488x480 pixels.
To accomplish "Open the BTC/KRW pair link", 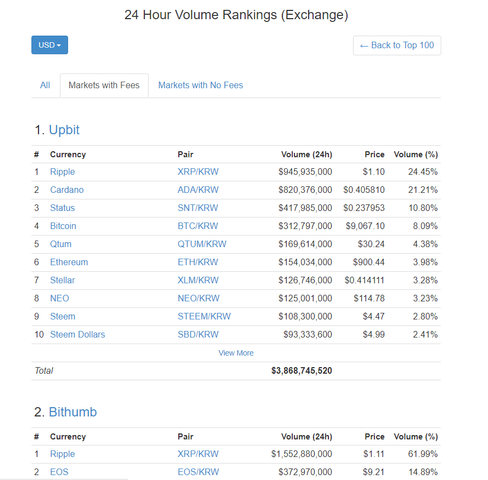I will click(x=198, y=226).
